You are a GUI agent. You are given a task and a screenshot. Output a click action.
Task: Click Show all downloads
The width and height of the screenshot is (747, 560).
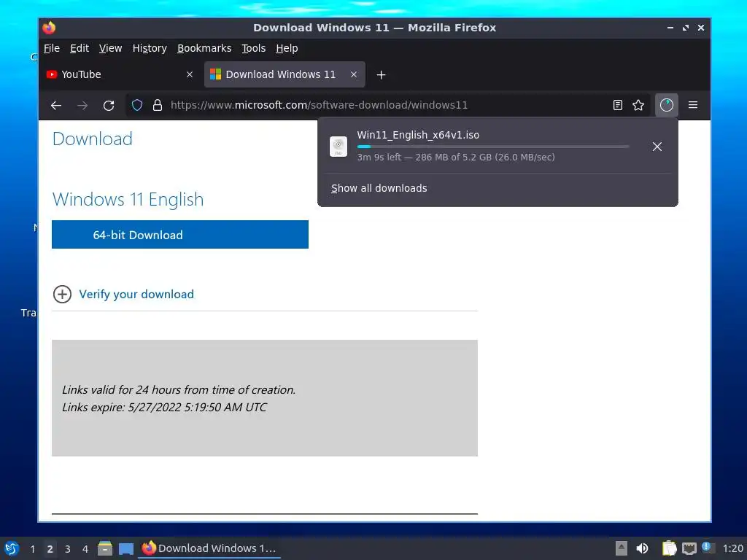point(379,188)
